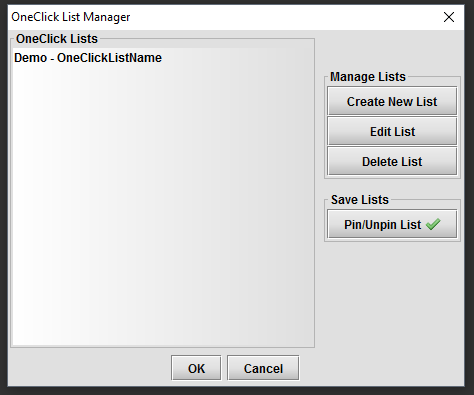Close the OneClick List Manager window
Screen dimensions: 474x395
449,17
